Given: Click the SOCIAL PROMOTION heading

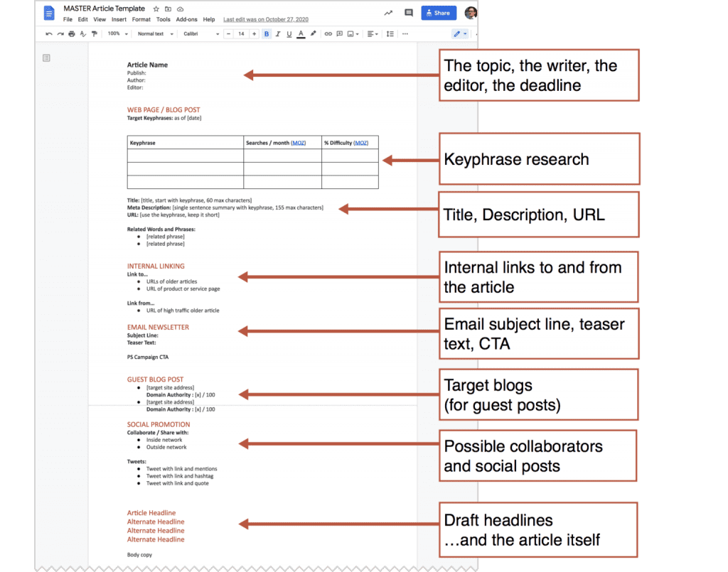Looking at the screenshot, I should [159, 424].
